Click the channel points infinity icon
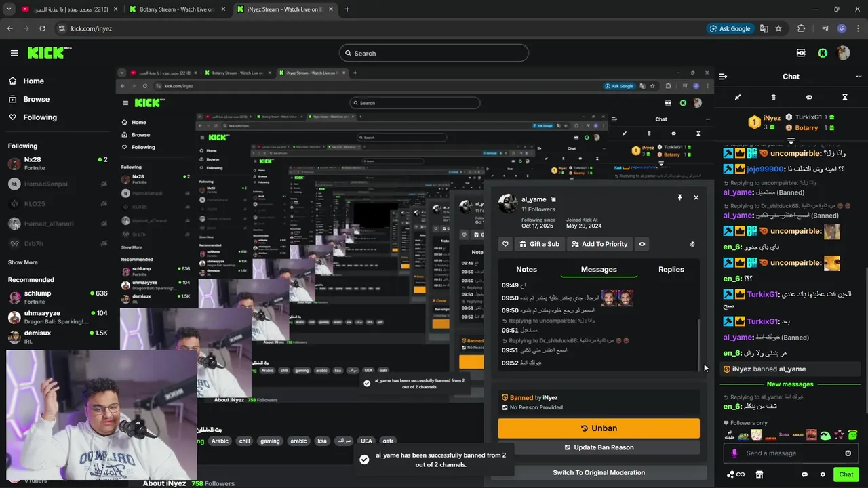 [736, 474]
